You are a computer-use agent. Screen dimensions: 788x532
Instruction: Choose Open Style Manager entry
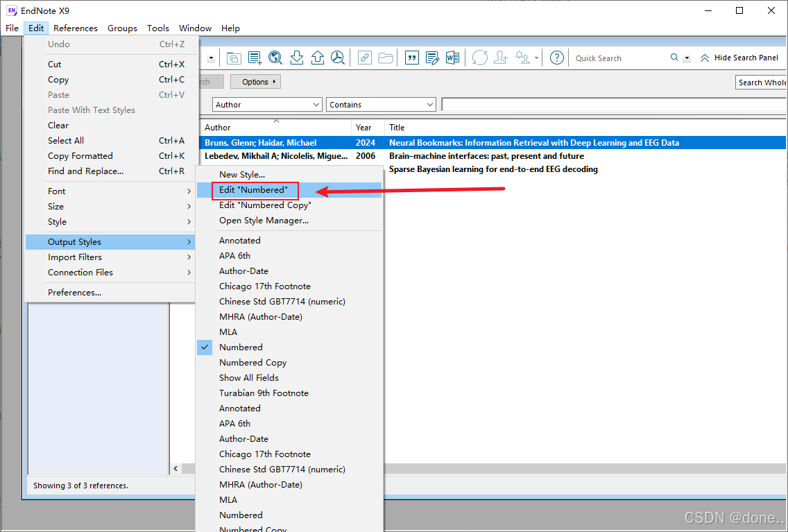289,220
